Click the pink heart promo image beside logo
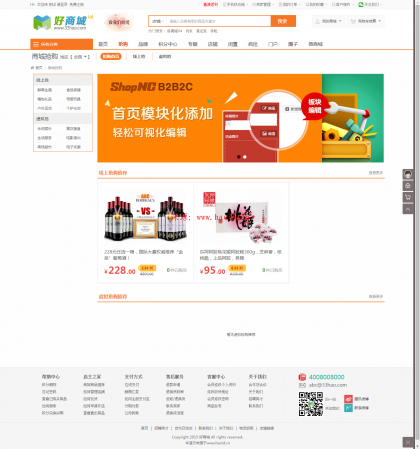The image size is (420, 449). coord(119,22)
